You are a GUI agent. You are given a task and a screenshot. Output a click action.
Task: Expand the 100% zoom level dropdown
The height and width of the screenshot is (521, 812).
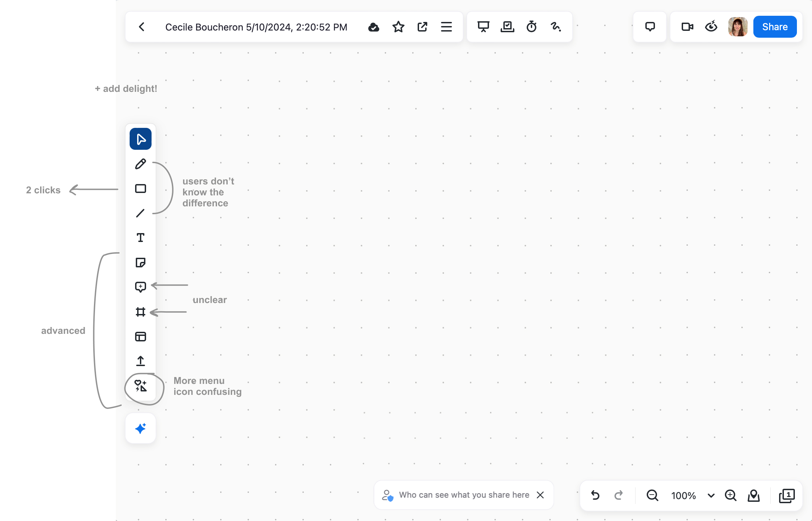click(711, 496)
